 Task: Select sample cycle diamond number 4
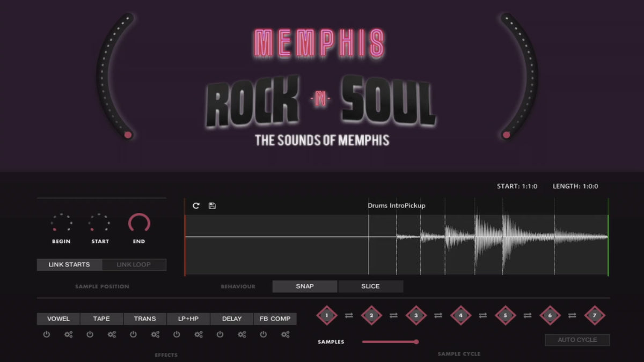(x=460, y=316)
